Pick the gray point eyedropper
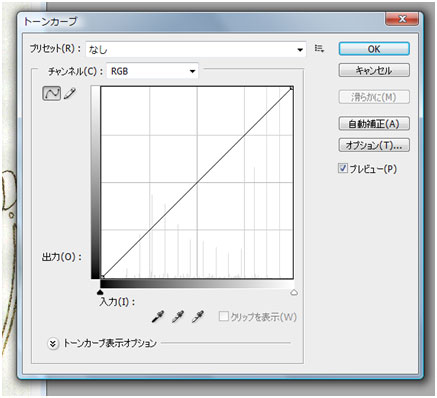The image size is (437, 398). (x=178, y=316)
